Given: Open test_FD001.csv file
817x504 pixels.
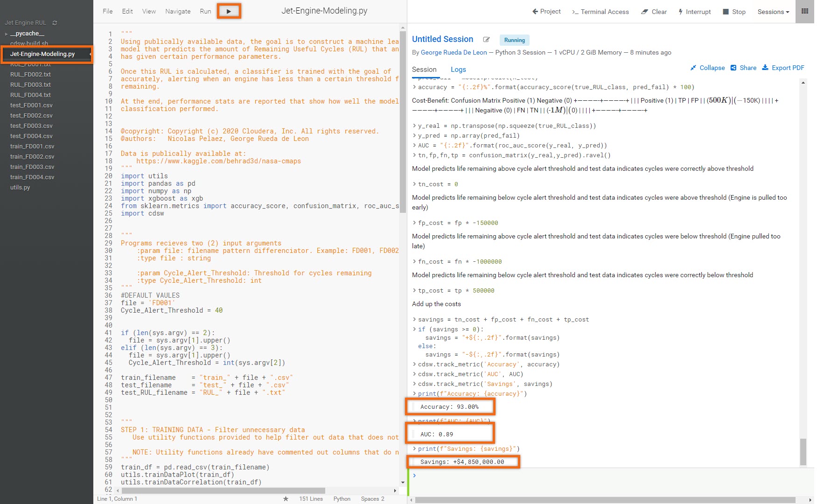Looking at the screenshot, I should 31,105.
